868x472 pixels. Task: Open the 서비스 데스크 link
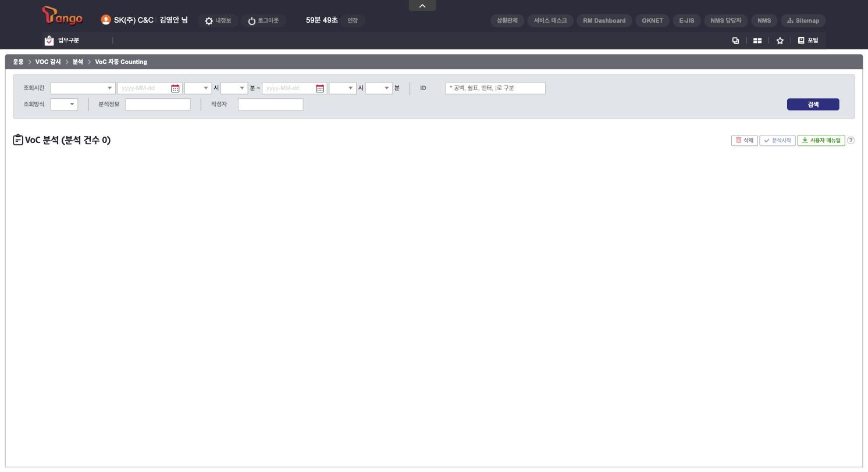point(550,21)
